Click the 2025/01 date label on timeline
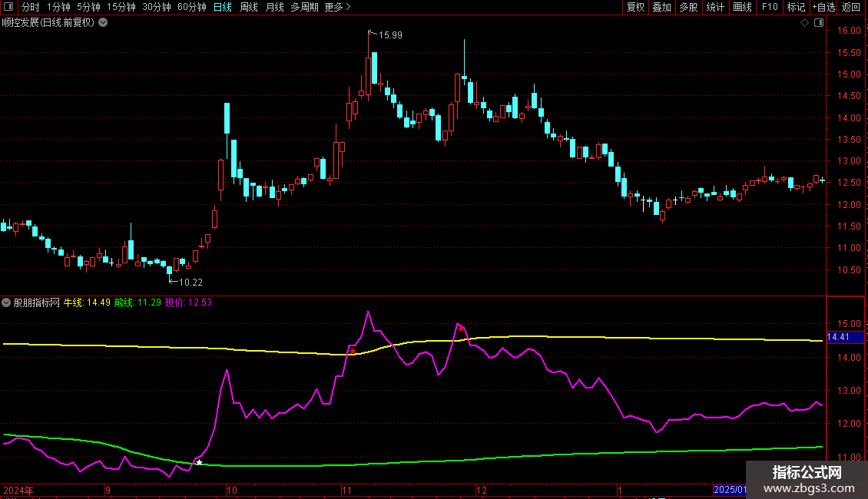Viewport: 868px width, 499px height. pos(730,490)
